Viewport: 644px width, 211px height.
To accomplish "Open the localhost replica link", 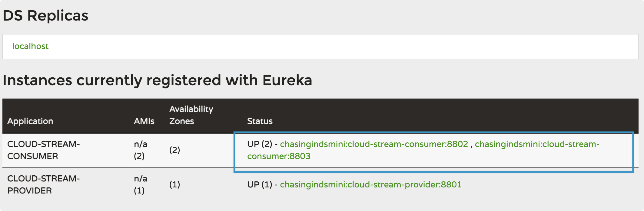I will click(x=30, y=46).
